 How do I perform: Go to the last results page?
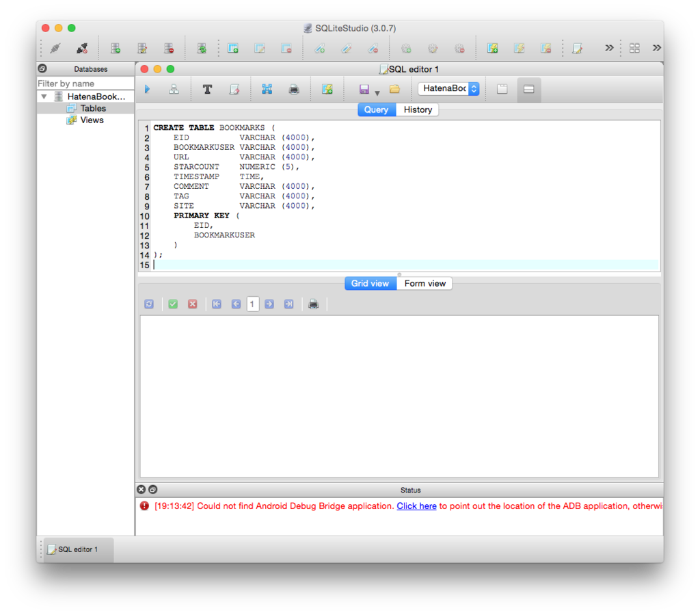pos(289,304)
